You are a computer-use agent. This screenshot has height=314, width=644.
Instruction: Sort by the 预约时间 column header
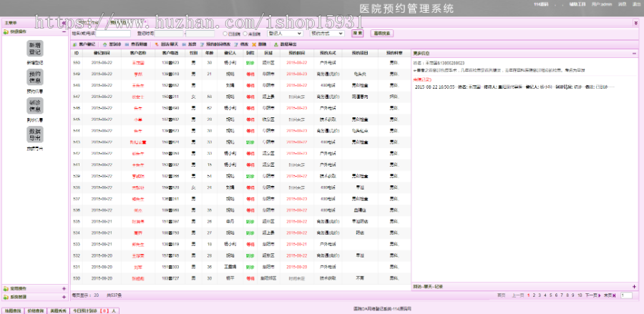[x=296, y=54]
